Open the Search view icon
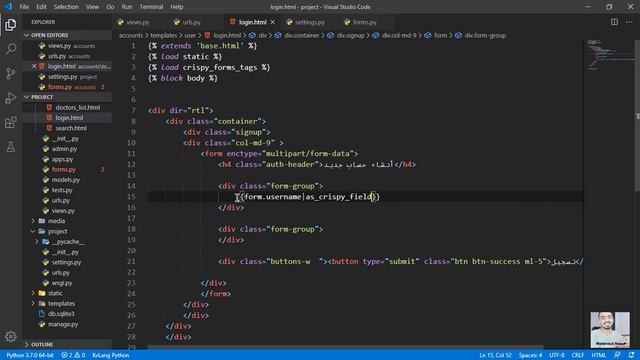This screenshot has width=640, height=360. (11, 49)
